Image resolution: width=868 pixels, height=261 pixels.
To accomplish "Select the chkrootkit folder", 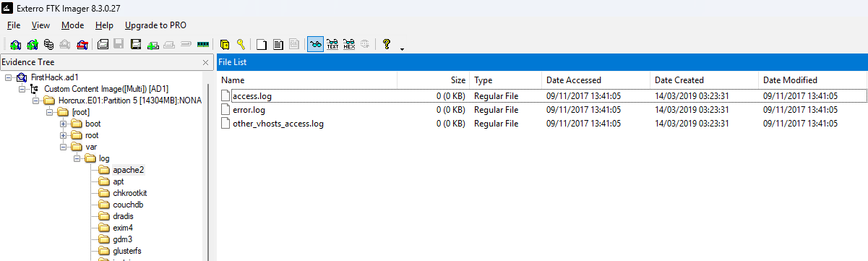I will pos(130,193).
